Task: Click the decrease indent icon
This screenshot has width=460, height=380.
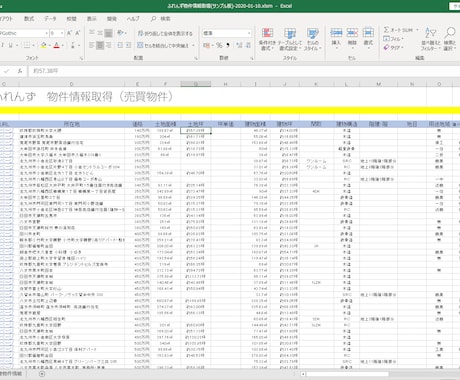Action: pyautogui.click(x=120, y=45)
